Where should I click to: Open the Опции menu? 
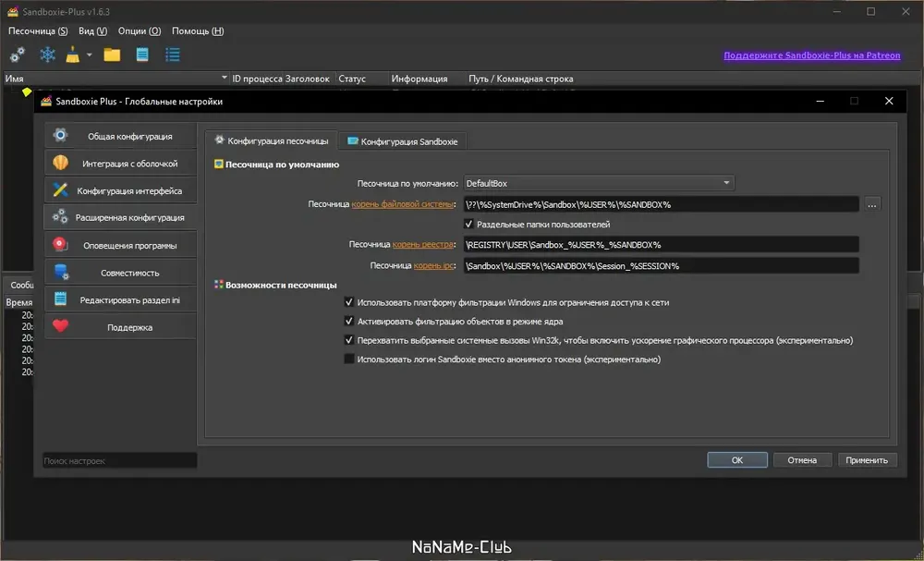coord(140,30)
